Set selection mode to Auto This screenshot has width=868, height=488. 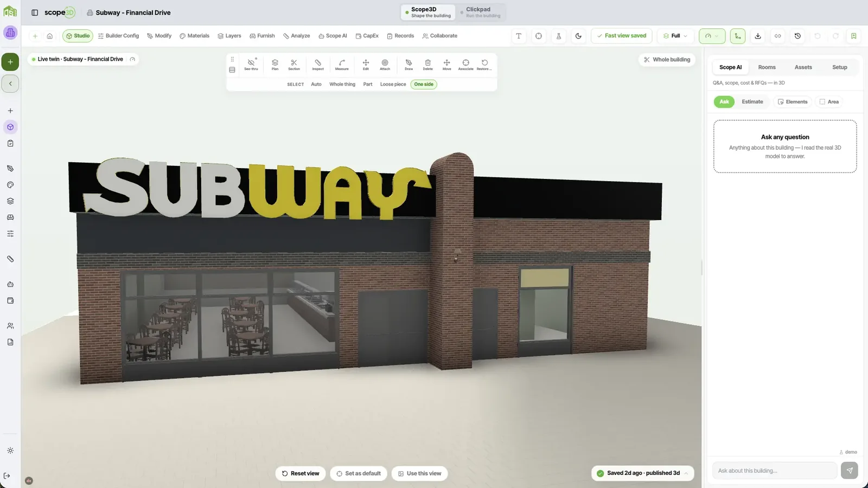316,85
